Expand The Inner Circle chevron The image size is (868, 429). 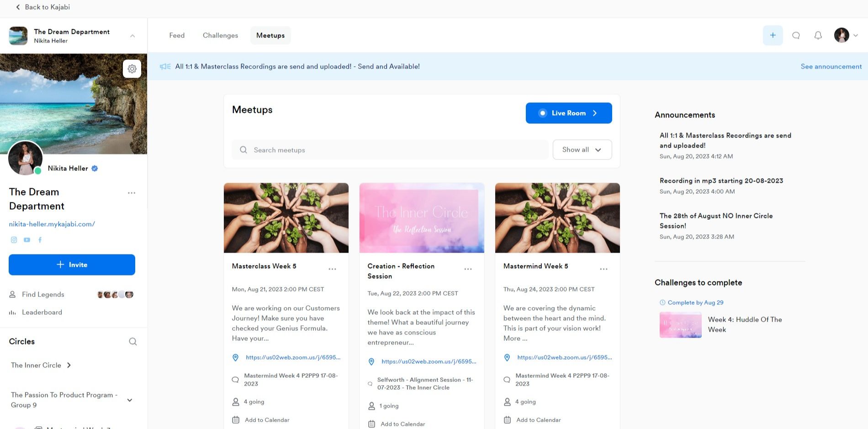(x=69, y=365)
